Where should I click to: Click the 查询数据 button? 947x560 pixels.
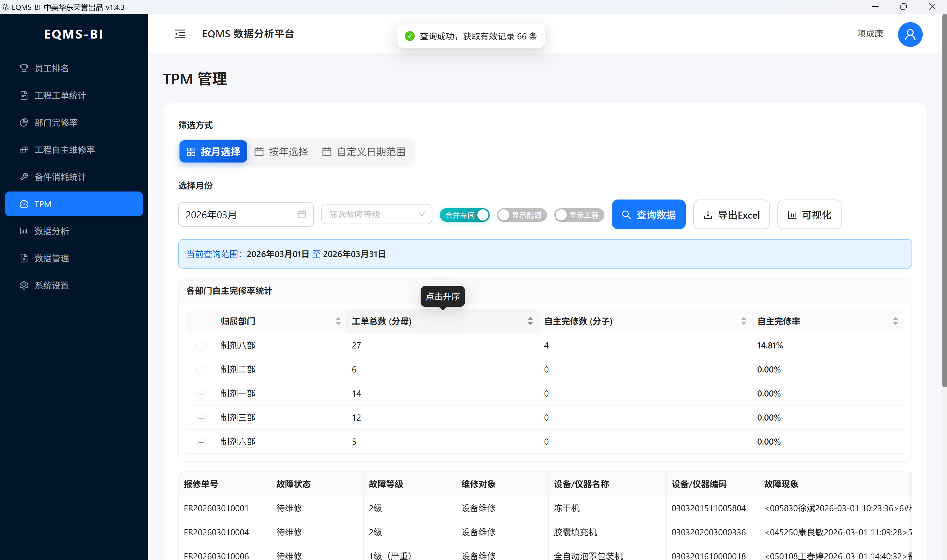click(648, 214)
